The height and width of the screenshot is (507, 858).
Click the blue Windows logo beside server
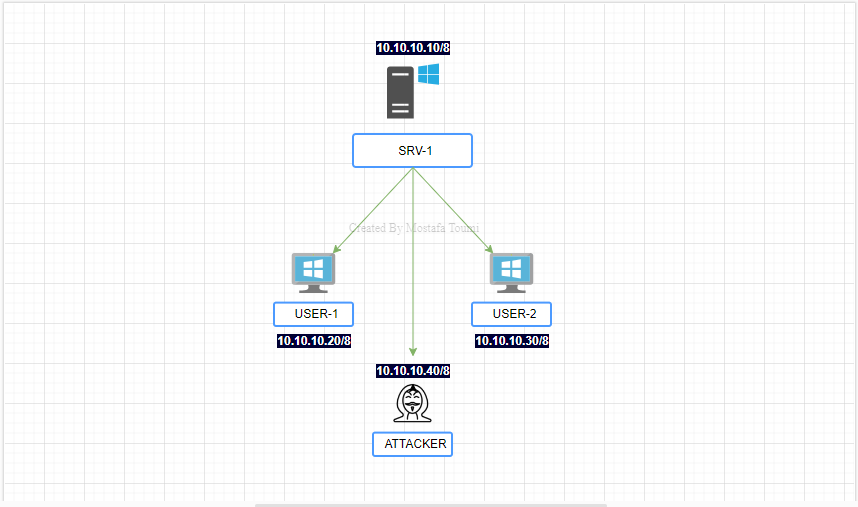[x=429, y=74]
